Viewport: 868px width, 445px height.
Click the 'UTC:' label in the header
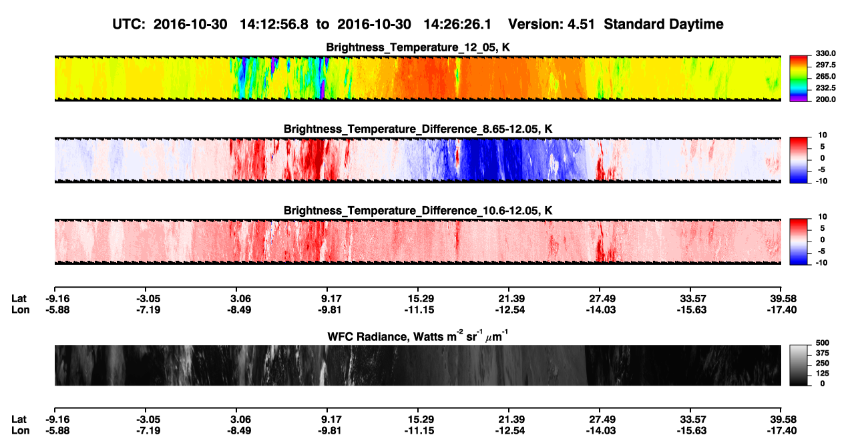pyautogui.click(x=130, y=24)
